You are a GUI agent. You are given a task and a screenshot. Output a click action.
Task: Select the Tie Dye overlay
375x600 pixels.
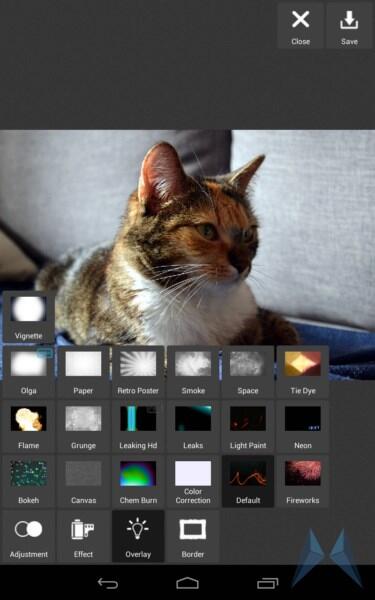(x=303, y=372)
